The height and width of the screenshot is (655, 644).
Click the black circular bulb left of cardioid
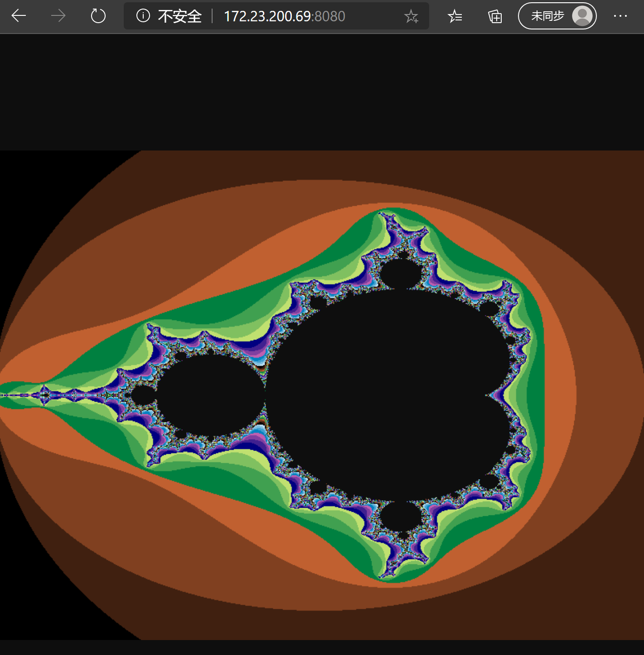211,394
